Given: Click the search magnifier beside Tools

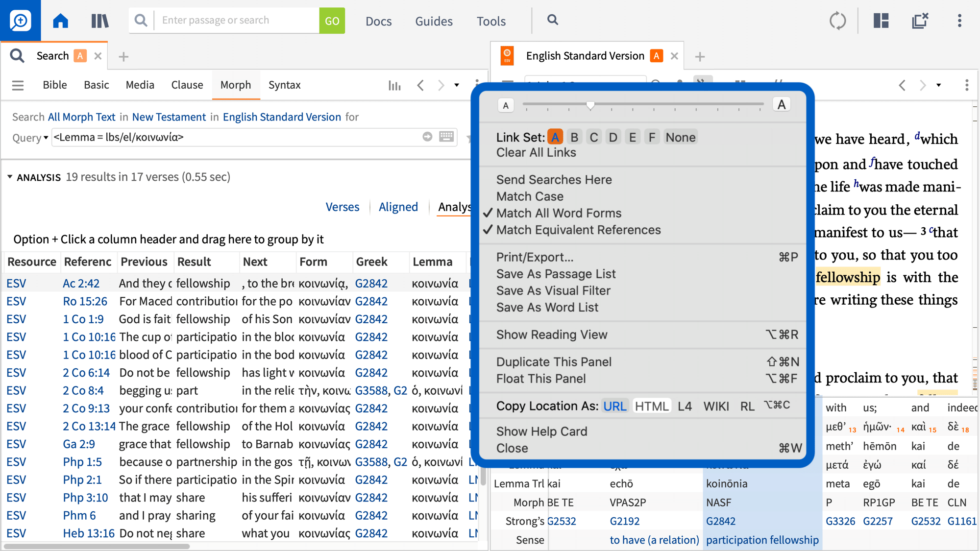Looking at the screenshot, I should point(553,20).
